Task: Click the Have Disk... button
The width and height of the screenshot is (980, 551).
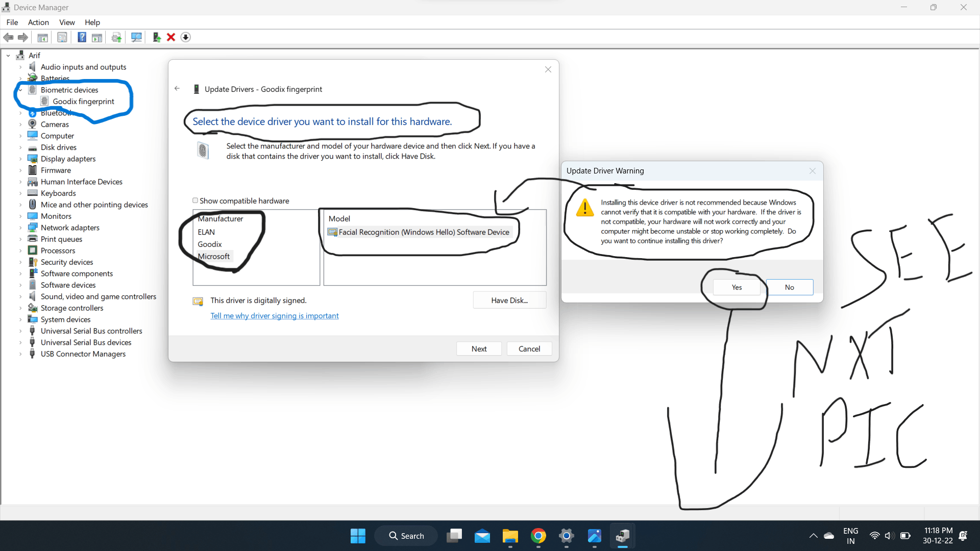Action: pos(509,300)
